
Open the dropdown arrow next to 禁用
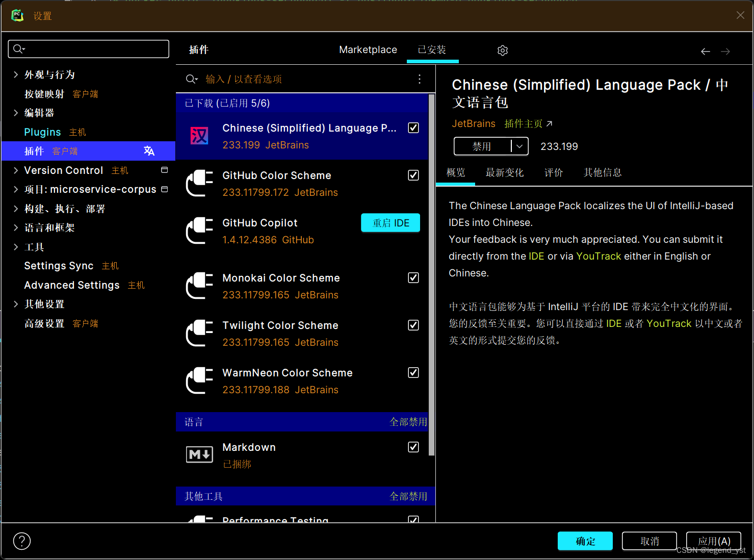[x=519, y=146]
